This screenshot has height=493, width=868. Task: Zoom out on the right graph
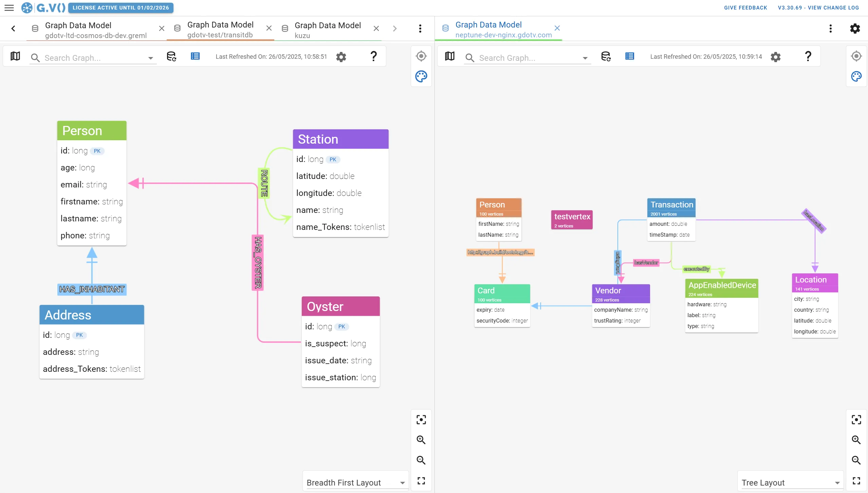856,460
